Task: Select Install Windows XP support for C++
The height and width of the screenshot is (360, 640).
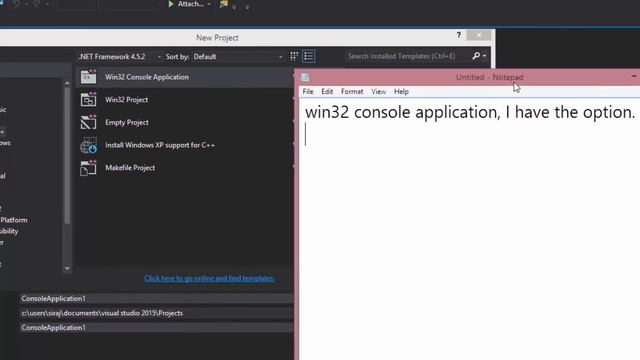Action: [x=184, y=145]
